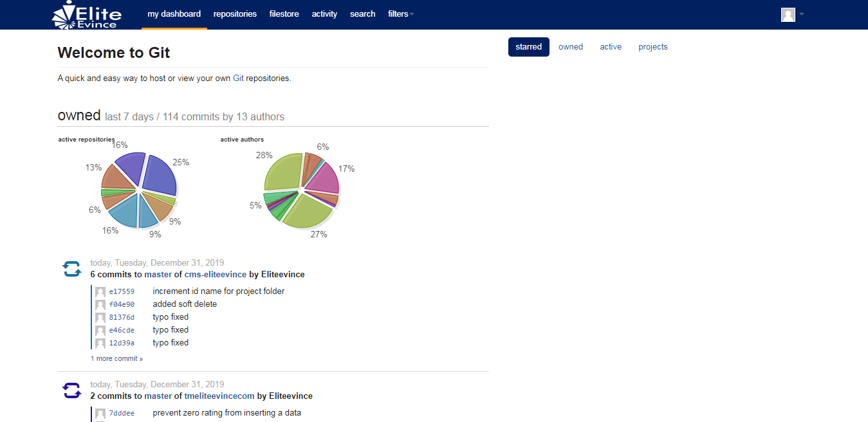The height and width of the screenshot is (422, 868).
Task: Click author avatar beside commit e46cde
Action: tap(100, 331)
